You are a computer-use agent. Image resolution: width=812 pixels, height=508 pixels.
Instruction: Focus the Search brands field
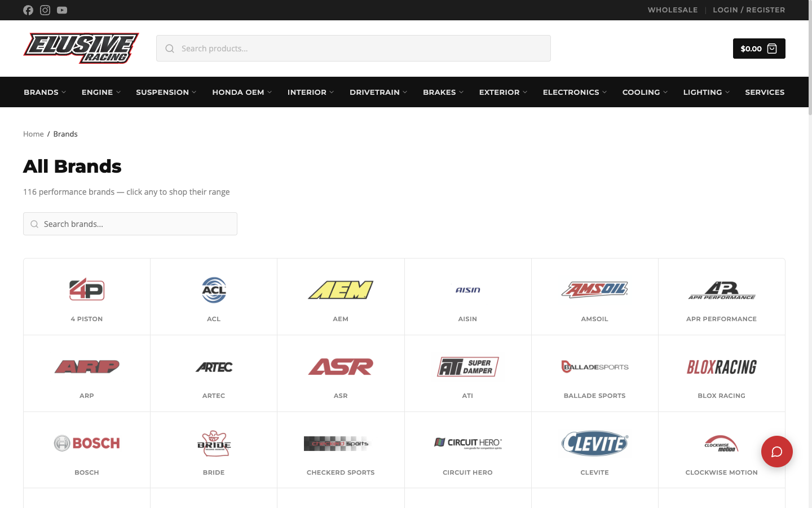tap(130, 224)
